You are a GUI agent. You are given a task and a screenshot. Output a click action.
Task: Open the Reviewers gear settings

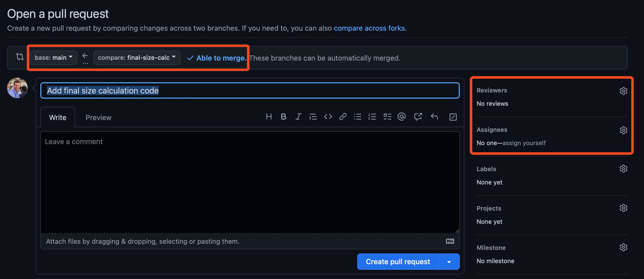point(623,91)
